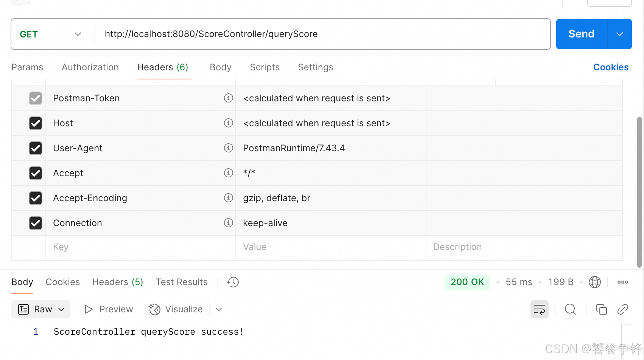Open the Raw response format dropdown

(41, 309)
